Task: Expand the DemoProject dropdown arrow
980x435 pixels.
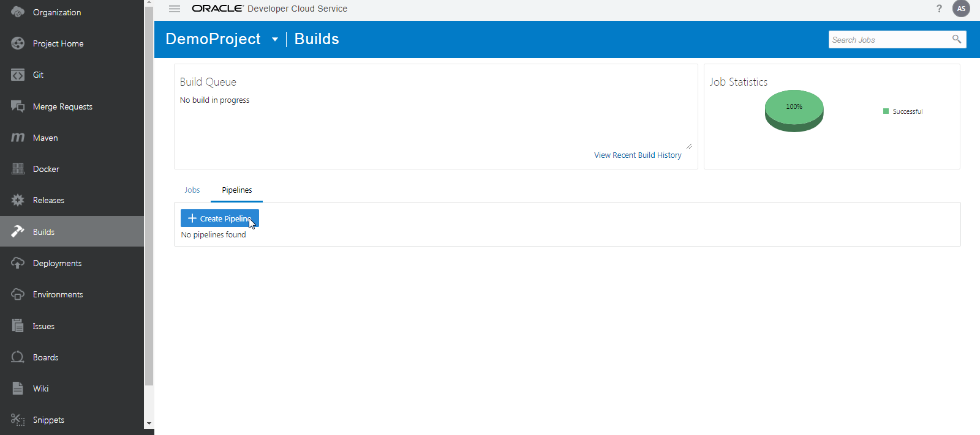Action: tap(275, 39)
